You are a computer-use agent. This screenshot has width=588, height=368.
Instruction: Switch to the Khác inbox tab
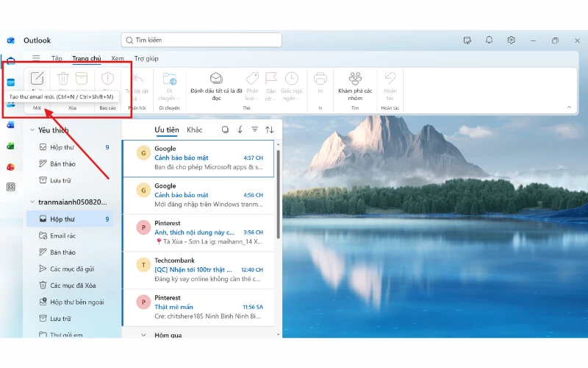click(x=194, y=130)
